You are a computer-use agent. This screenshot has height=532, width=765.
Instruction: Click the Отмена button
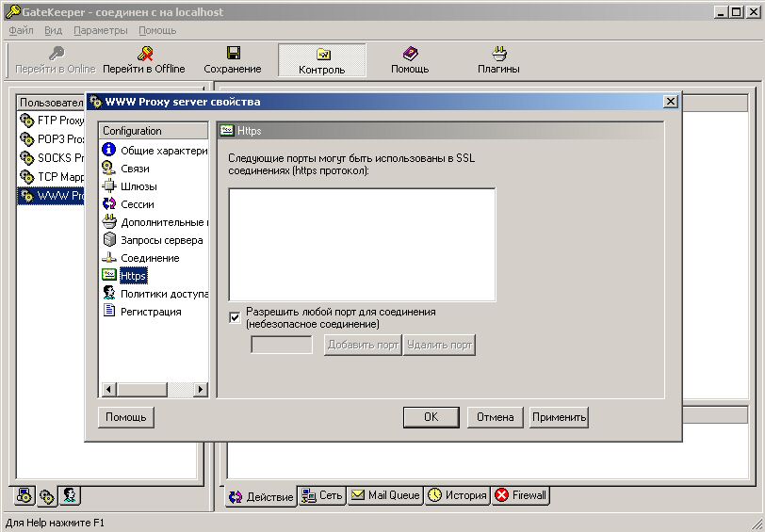point(496,417)
